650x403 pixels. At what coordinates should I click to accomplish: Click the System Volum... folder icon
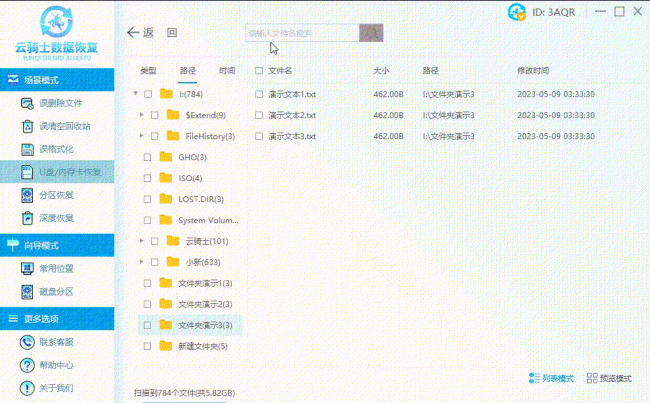(x=166, y=220)
